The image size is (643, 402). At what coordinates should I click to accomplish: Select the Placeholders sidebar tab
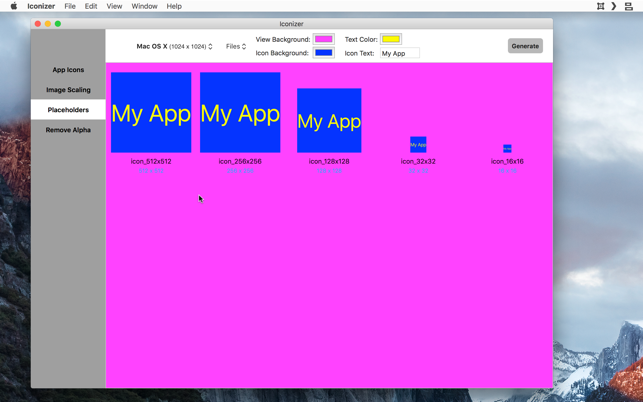pyautogui.click(x=68, y=110)
